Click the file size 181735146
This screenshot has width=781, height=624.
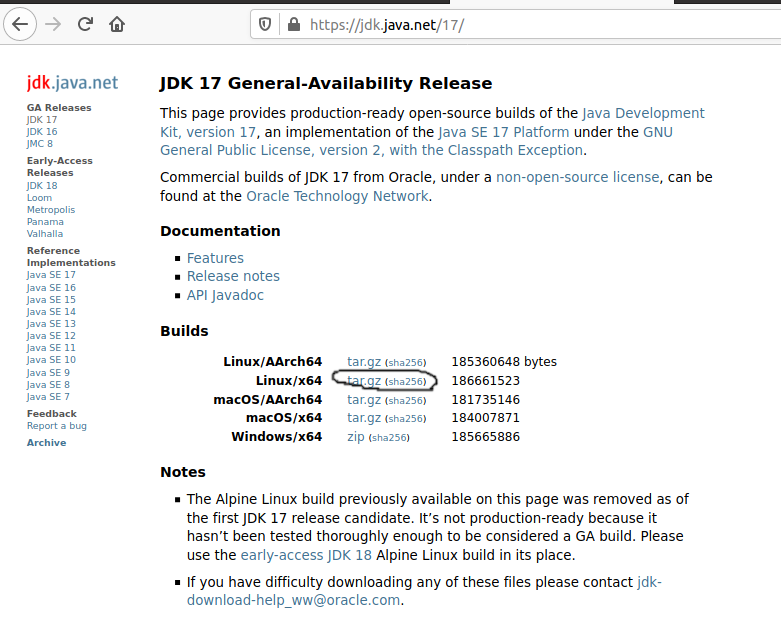486,400
